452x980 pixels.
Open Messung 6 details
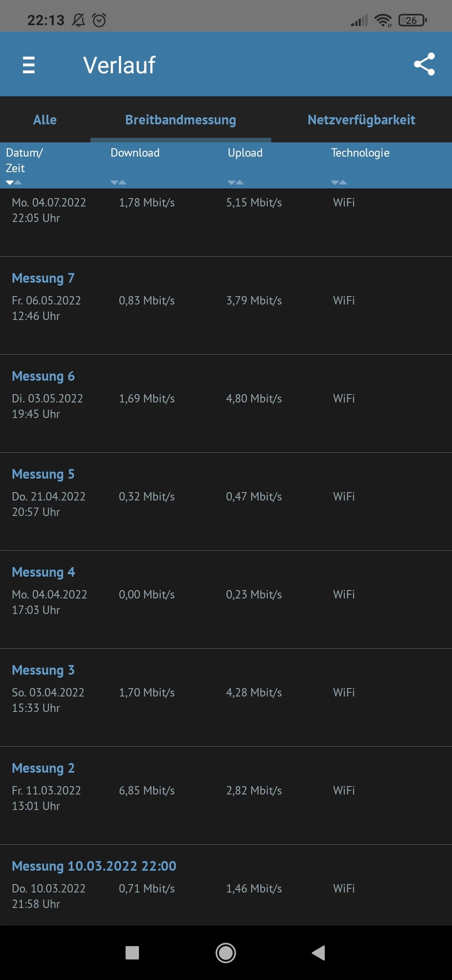coord(44,376)
